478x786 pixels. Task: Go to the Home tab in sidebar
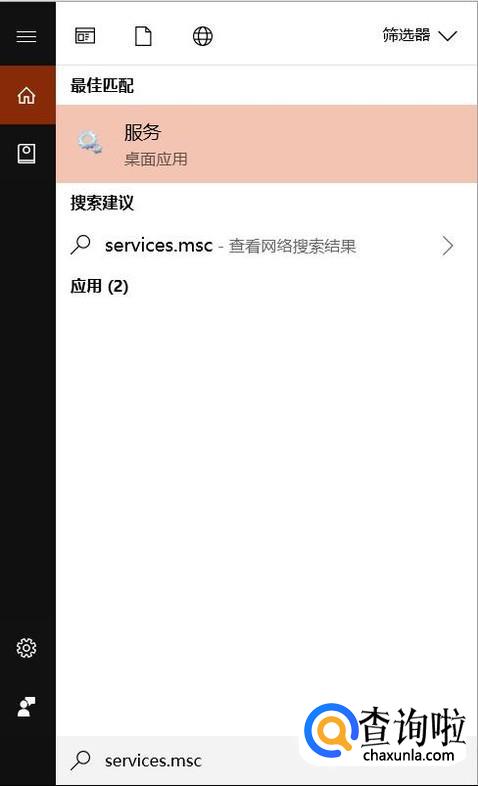click(27, 95)
